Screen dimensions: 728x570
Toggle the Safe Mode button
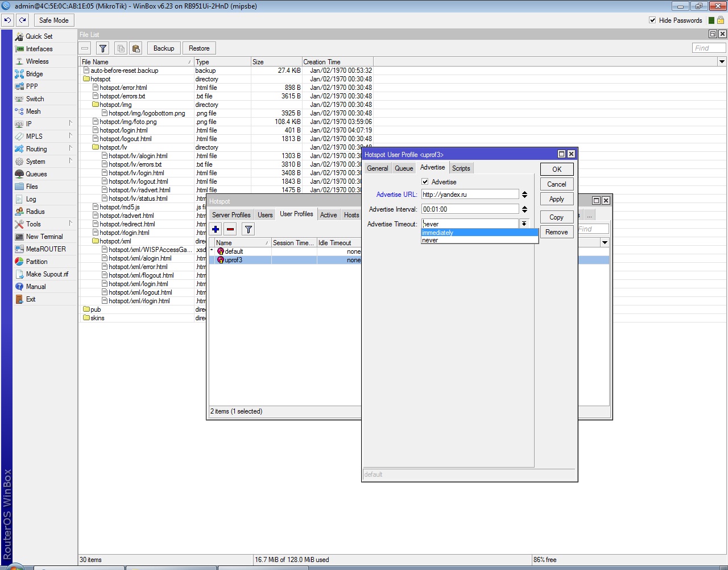coord(53,20)
